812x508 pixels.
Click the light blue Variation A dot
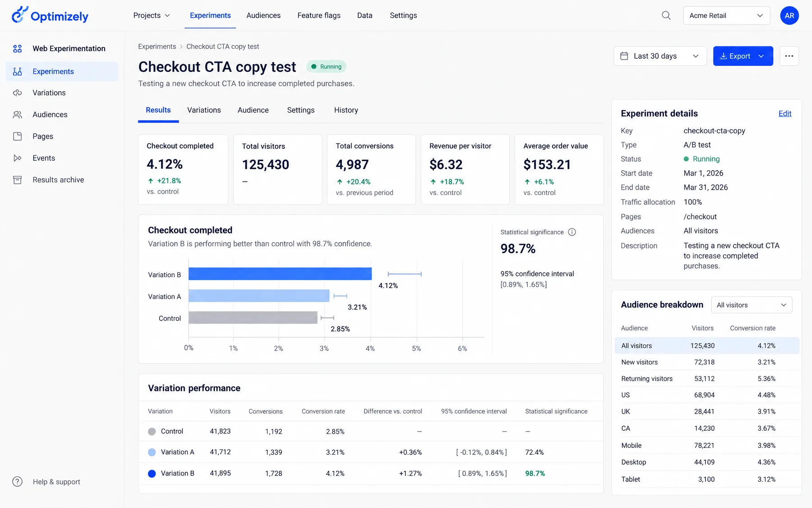[x=152, y=452]
